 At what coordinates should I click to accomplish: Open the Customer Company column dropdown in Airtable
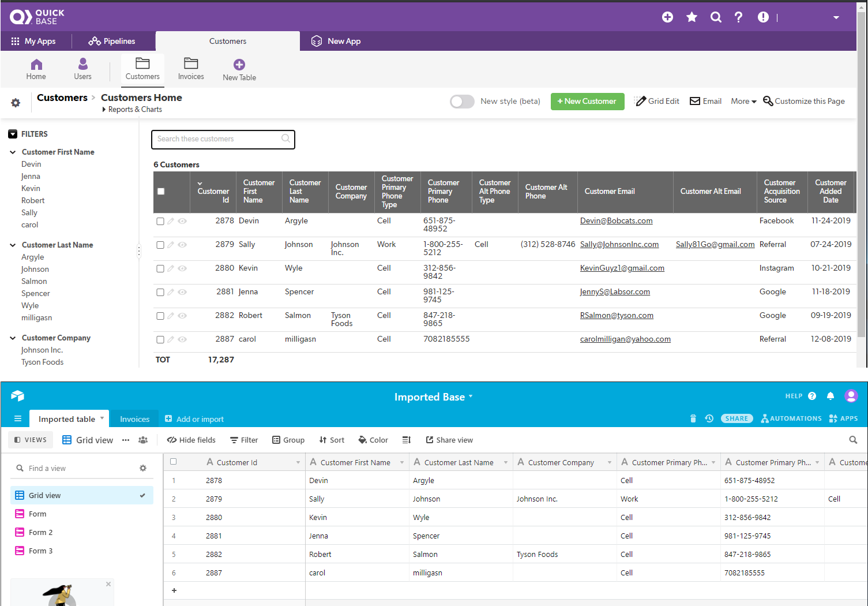tap(610, 462)
